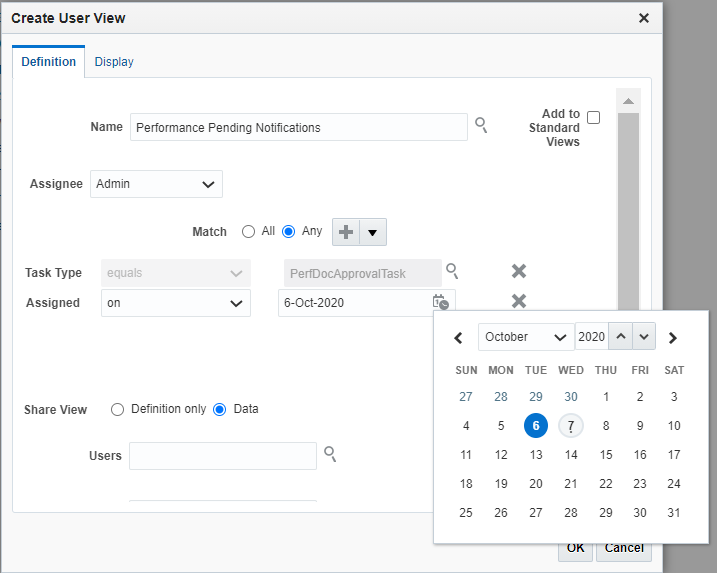
Task: Select September 27 in calendar
Action: click(x=466, y=396)
